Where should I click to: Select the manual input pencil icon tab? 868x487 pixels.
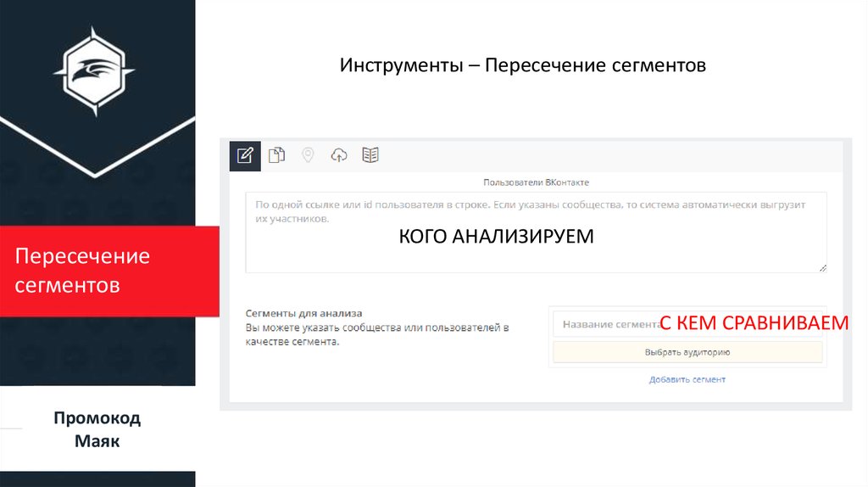(245, 155)
